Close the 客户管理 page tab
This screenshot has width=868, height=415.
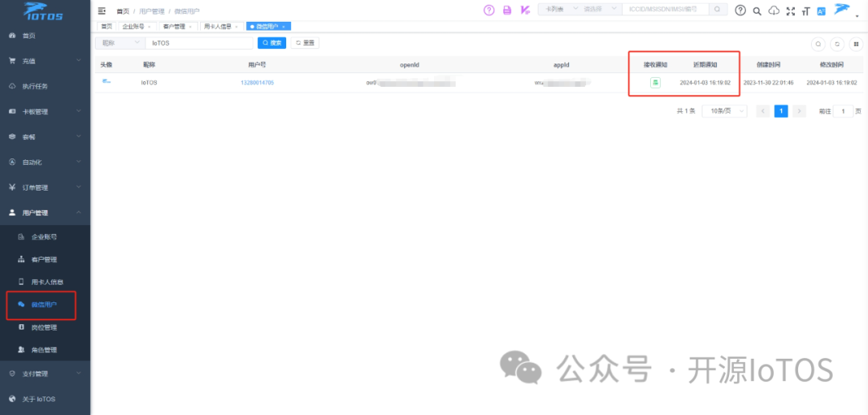pyautogui.click(x=190, y=27)
